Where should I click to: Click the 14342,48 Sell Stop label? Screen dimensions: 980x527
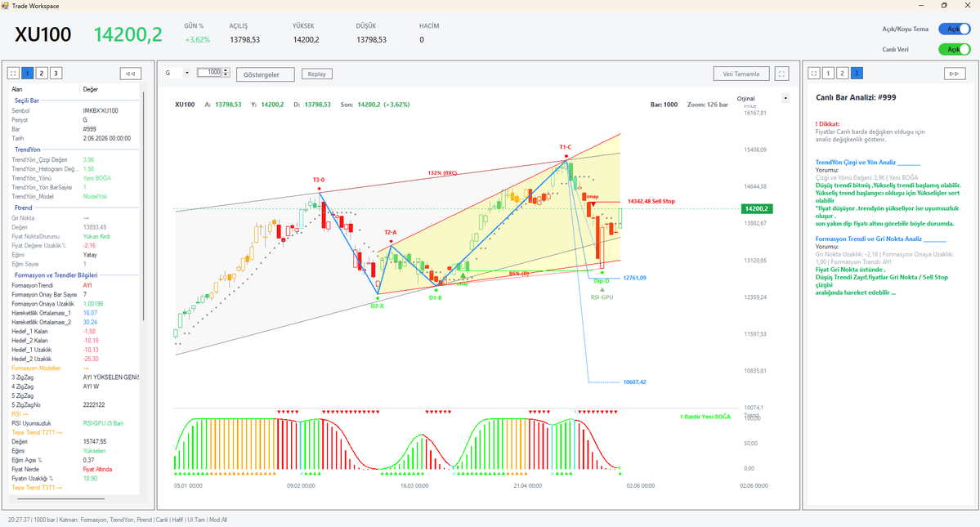[651, 201]
